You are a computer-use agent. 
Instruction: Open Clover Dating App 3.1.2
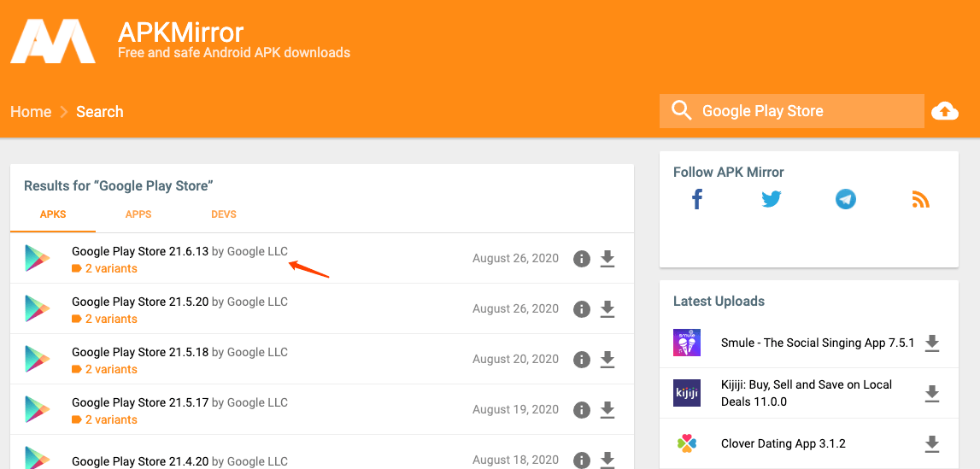pyautogui.click(x=783, y=444)
